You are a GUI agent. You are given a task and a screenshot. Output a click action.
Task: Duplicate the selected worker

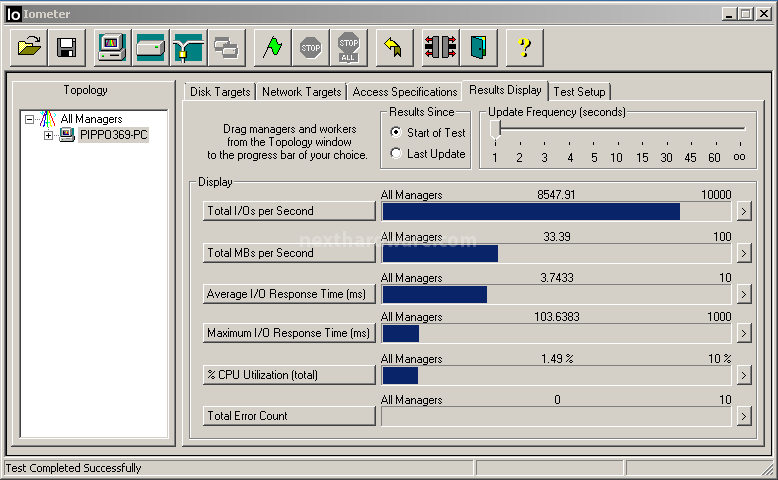click(x=227, y=48)
